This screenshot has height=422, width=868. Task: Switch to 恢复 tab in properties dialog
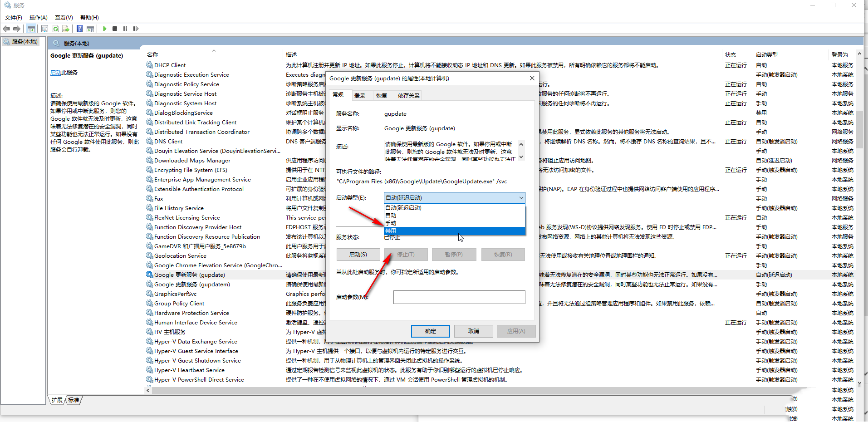[x=382, y=95]
